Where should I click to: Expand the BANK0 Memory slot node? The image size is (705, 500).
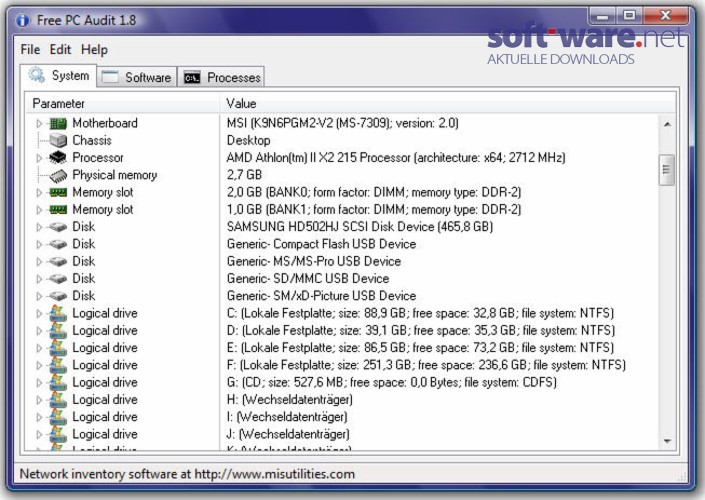click(x=39, y=192)
